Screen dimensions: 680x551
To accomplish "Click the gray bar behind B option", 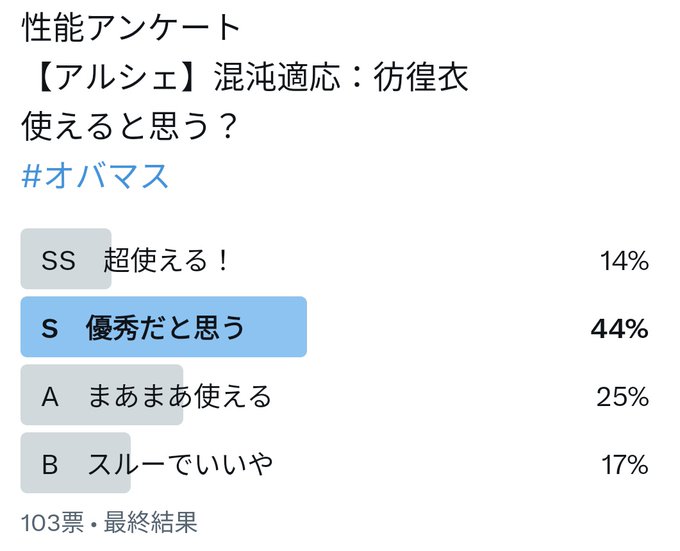I will [x=75, y=463].
